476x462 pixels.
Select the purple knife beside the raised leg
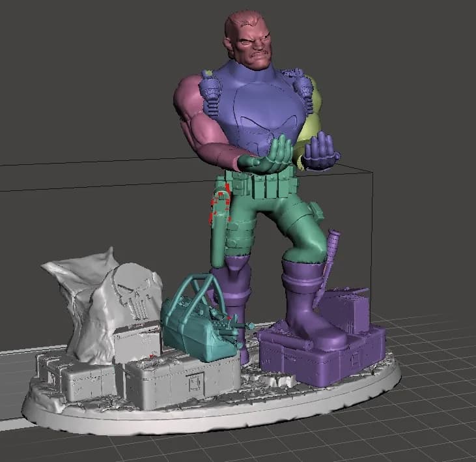[x=327, y=267]
